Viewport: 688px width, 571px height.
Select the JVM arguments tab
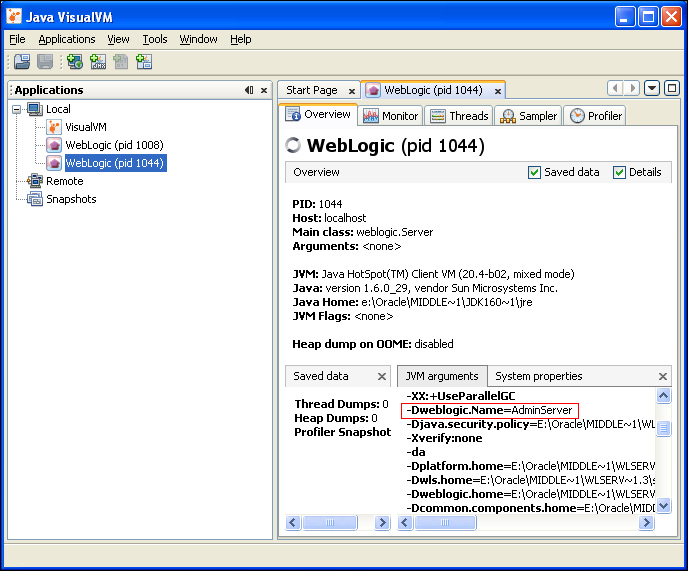(x=442, y=376)
